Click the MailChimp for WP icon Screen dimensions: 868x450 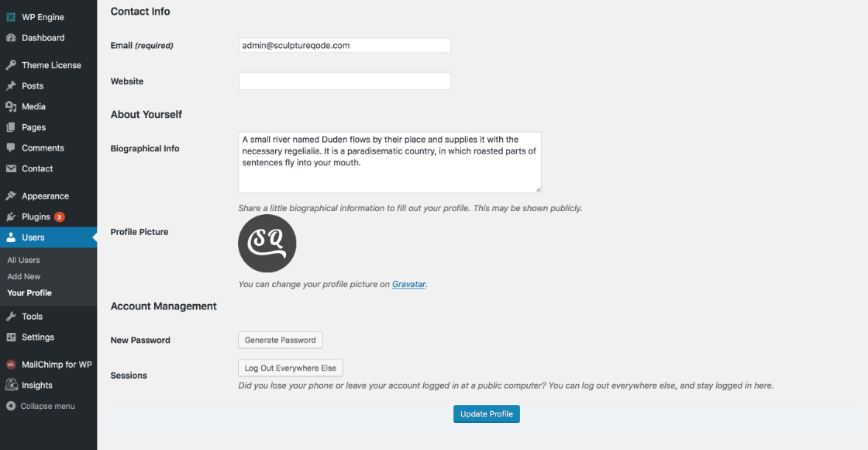click(x=11, y=365)
